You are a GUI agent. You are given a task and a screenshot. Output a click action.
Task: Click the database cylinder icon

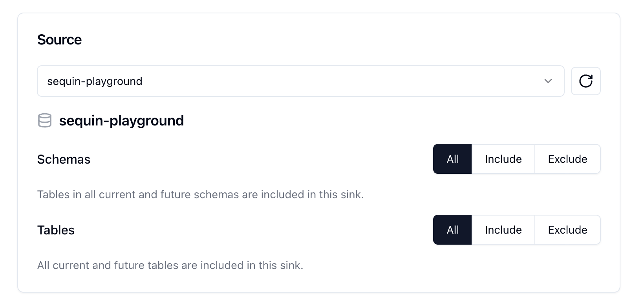44,121
